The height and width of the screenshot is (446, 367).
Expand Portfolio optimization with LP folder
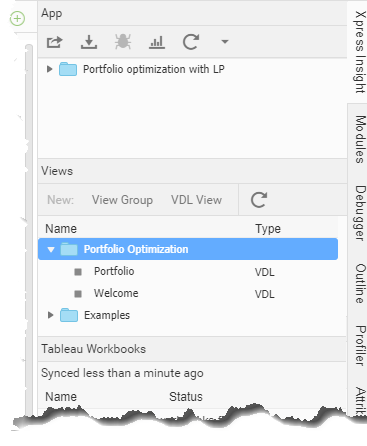click(x=50, y=69)
